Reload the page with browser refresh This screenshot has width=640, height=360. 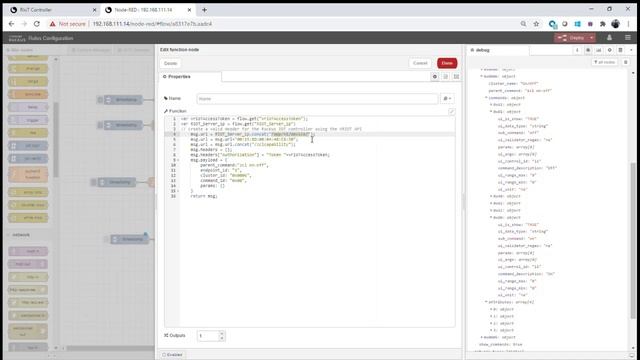pyautogui.click(x=37, y=24)
